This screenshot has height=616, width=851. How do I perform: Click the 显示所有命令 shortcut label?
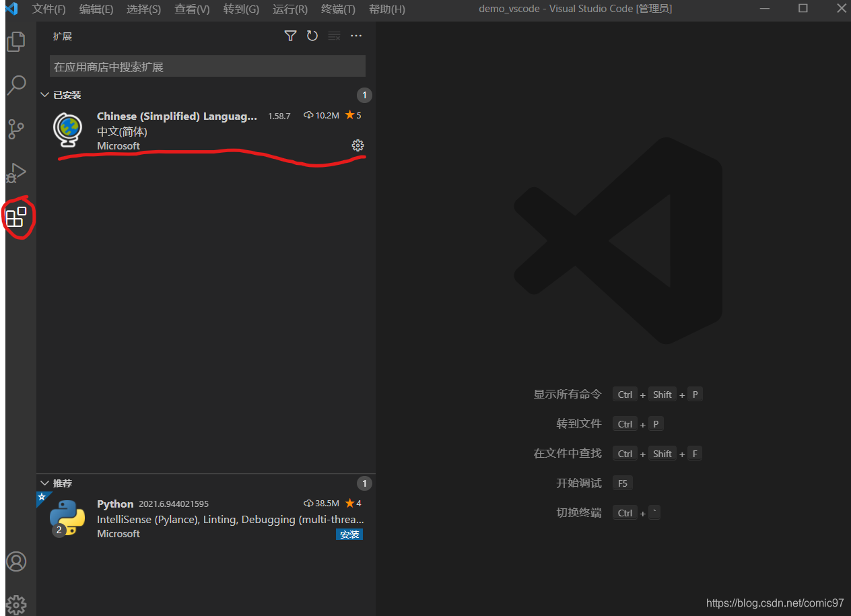[568, 395]
